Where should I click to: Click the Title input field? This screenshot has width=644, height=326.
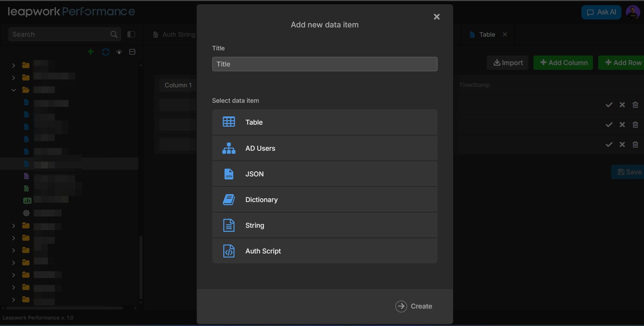pyautogui.click(x=325, y=64)
